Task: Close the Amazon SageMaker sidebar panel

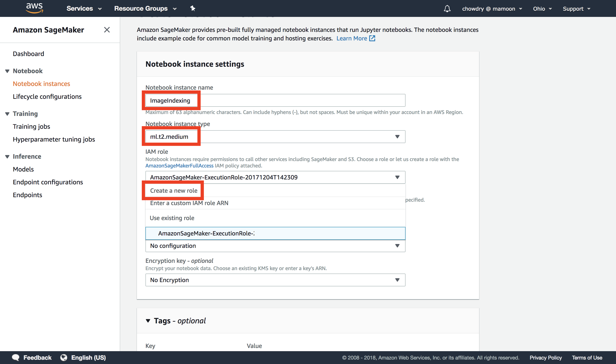Action: pos(107,30)
